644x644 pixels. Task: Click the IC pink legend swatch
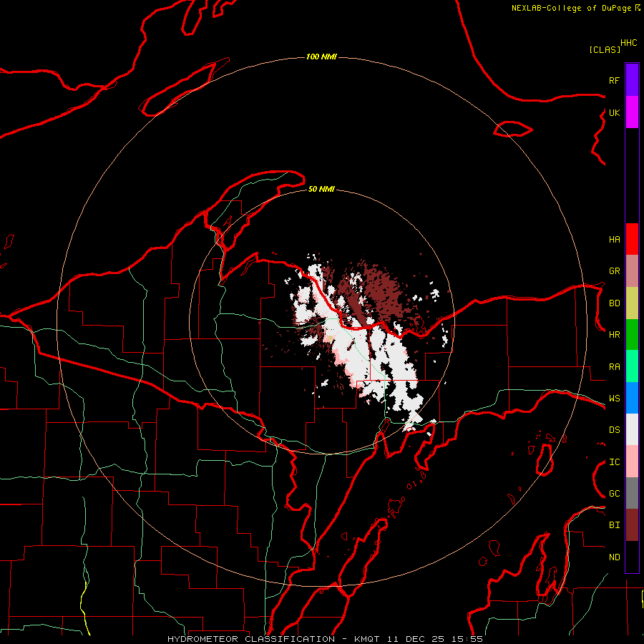click(632, 462)
